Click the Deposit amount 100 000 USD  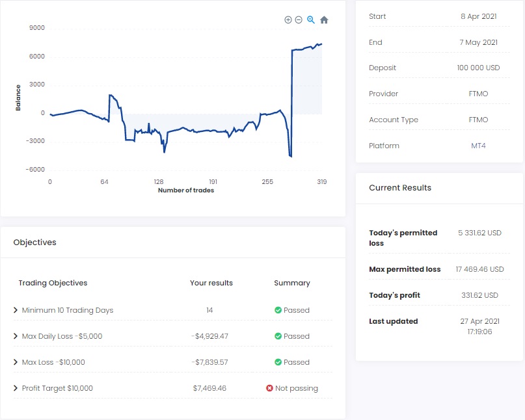(x=478, y=68)
